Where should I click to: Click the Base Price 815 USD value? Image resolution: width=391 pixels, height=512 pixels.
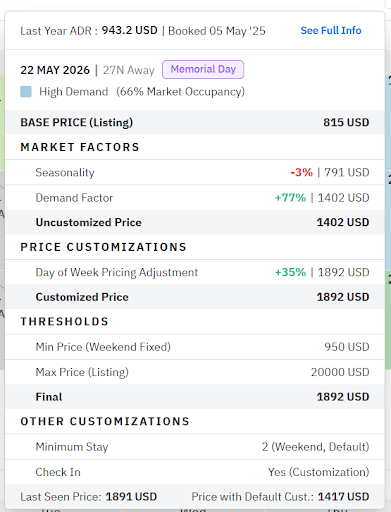[x=346, y=122]
